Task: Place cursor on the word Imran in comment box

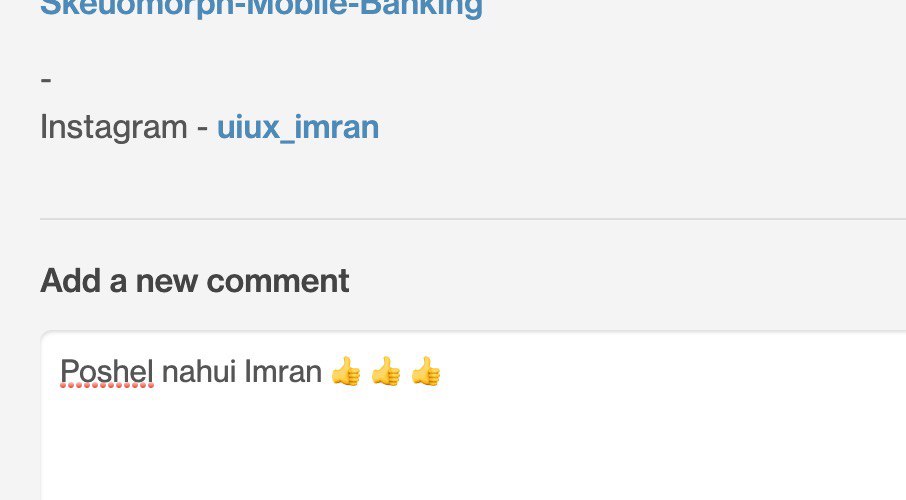Action: tap(283, 371)
